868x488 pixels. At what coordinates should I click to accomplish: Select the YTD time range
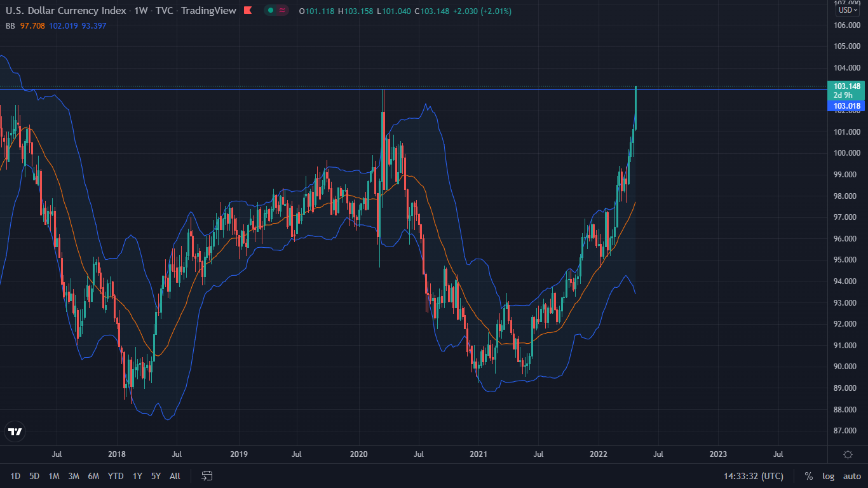(116, 476)
